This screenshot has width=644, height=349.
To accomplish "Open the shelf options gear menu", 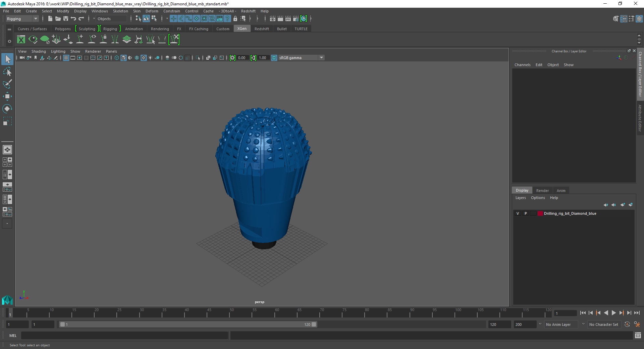I will tap(9, 42).
